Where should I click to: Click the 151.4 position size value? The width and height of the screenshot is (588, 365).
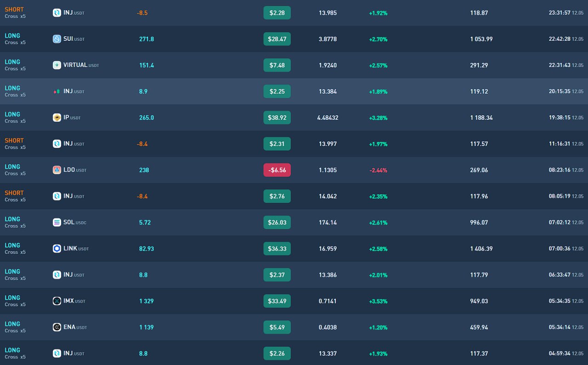[x=147, y=65]
